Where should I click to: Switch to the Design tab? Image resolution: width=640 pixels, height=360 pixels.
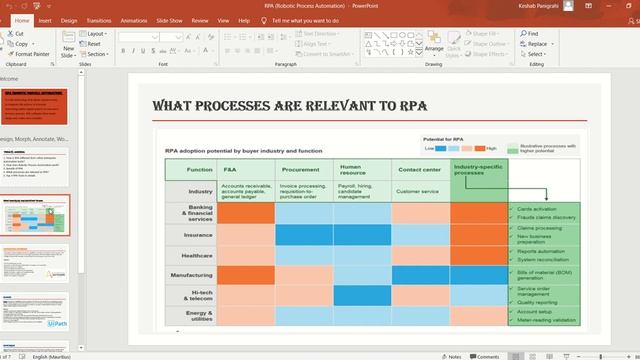(x=69, y=20)
